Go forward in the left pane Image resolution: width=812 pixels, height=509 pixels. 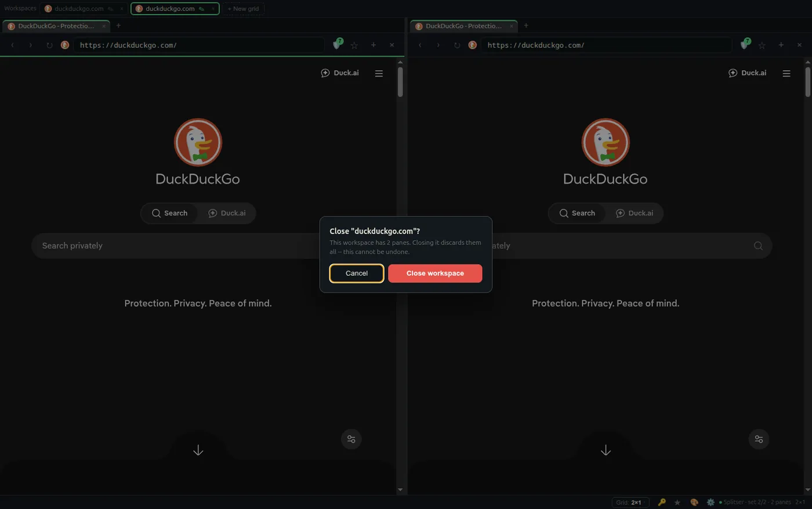click(31, 45)
